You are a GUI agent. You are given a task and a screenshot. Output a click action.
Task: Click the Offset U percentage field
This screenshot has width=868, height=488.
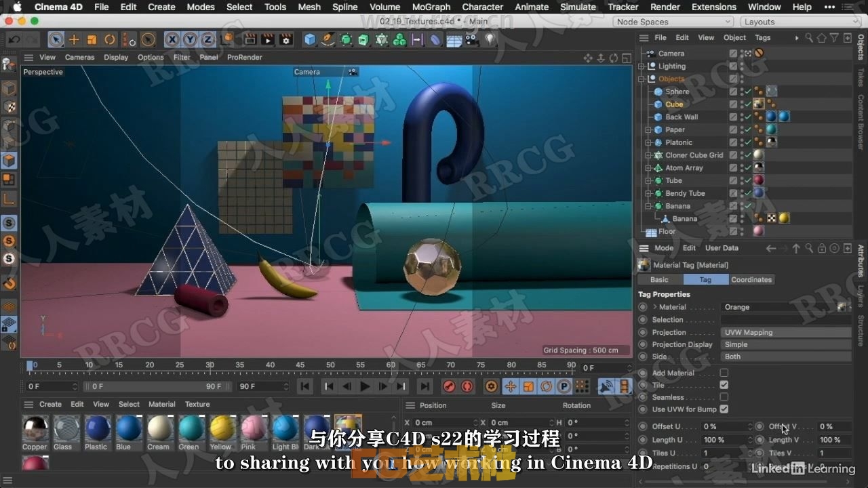726,426
